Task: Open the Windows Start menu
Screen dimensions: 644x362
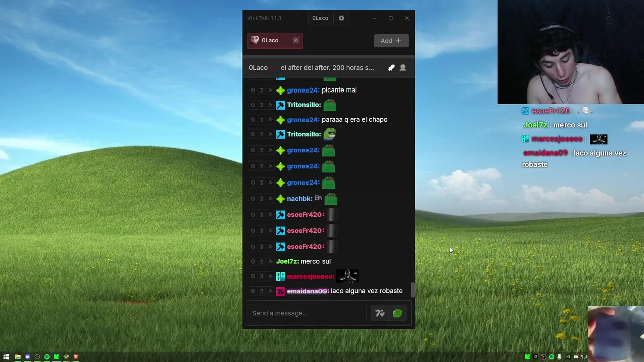Action: coord(6,357)
